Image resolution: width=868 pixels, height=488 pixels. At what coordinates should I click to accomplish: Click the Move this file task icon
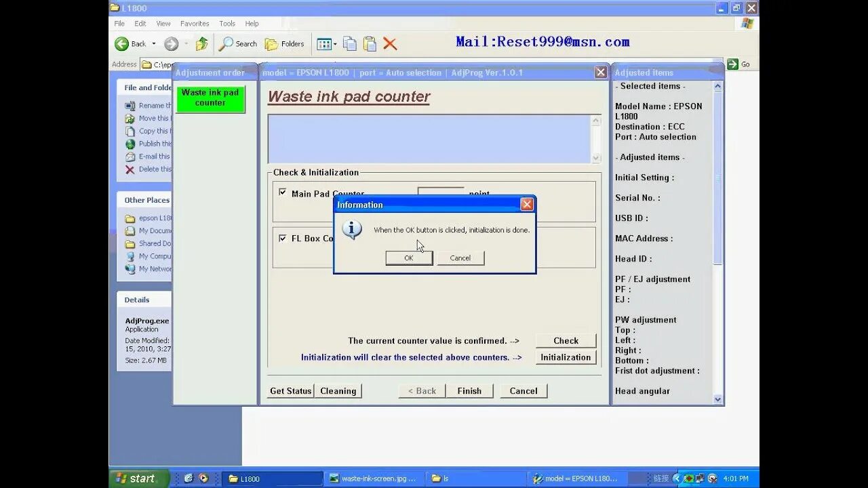[130, 119]
